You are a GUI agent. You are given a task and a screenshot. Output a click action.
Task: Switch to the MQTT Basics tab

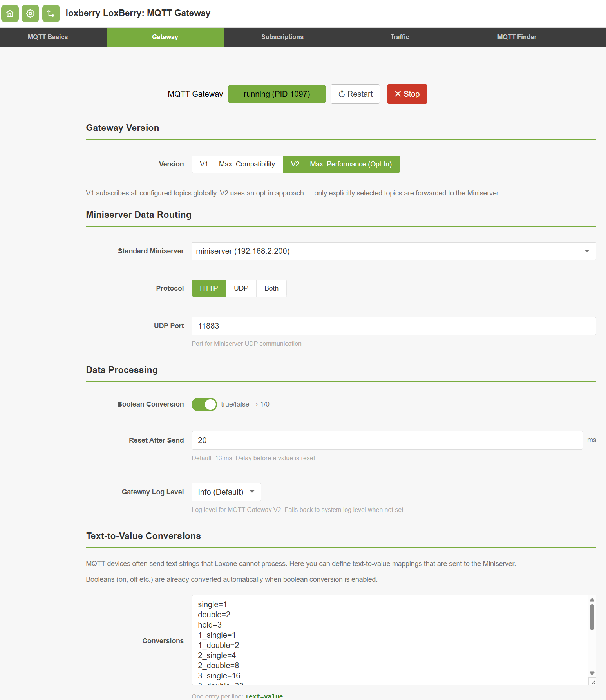tap(48, 37)
